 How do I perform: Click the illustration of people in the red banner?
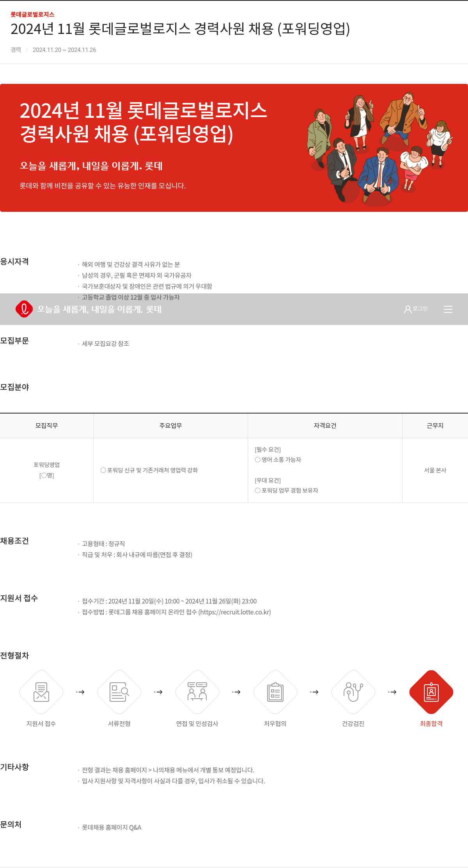(380, 148)
